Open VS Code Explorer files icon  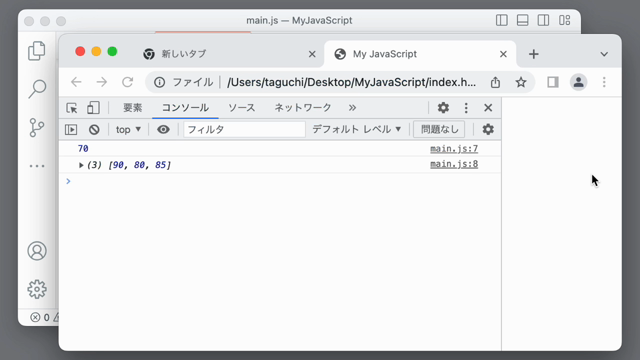pos(37,51)
